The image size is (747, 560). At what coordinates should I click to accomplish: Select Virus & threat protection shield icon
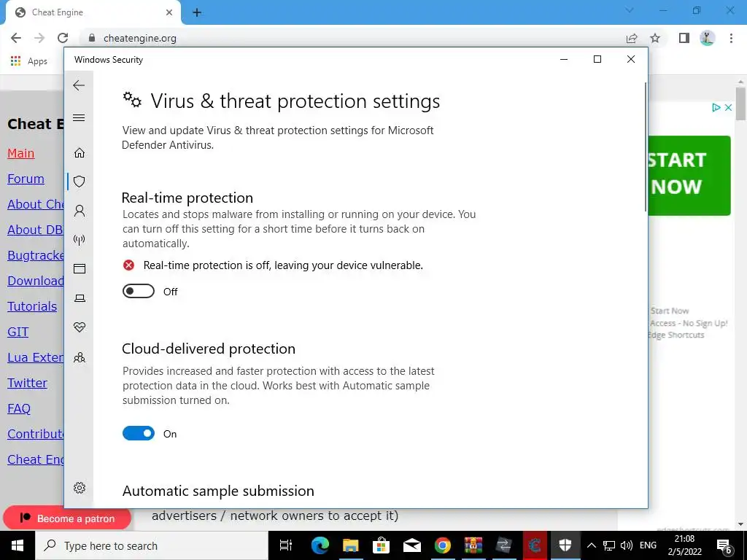(x=80, y=182)
